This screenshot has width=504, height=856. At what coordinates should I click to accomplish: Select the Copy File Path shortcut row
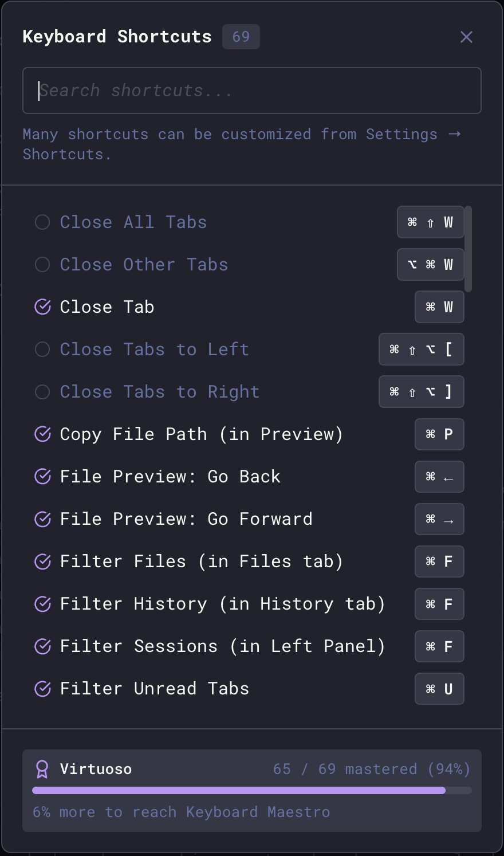200,434
